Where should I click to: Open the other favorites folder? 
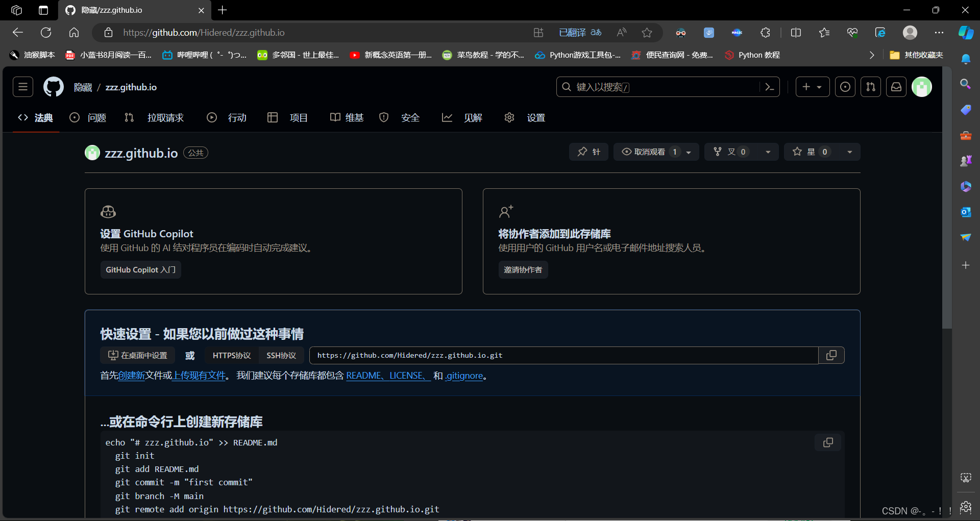click(916, 55)
